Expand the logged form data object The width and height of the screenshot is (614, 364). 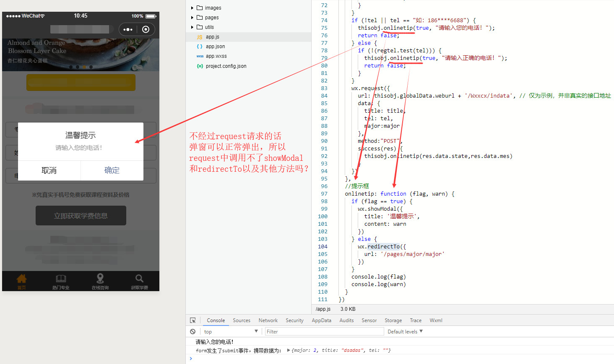point(289,350)
